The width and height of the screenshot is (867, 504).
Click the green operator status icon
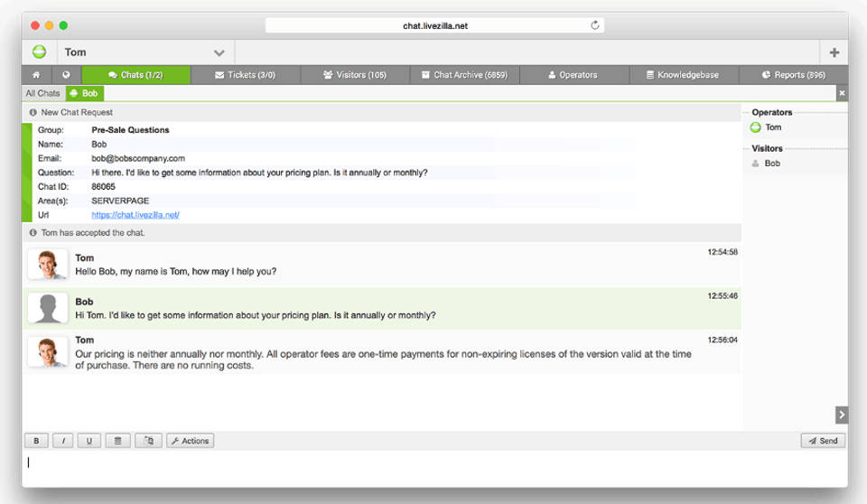point(39,52)
